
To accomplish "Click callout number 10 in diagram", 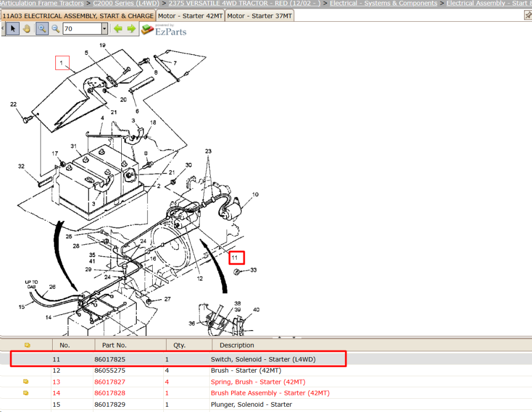I will point(255,194).
